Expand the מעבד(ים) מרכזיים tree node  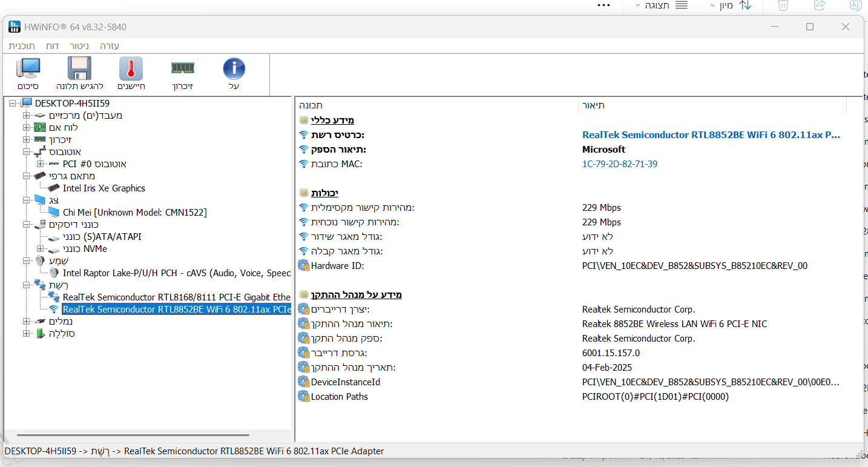26,116
